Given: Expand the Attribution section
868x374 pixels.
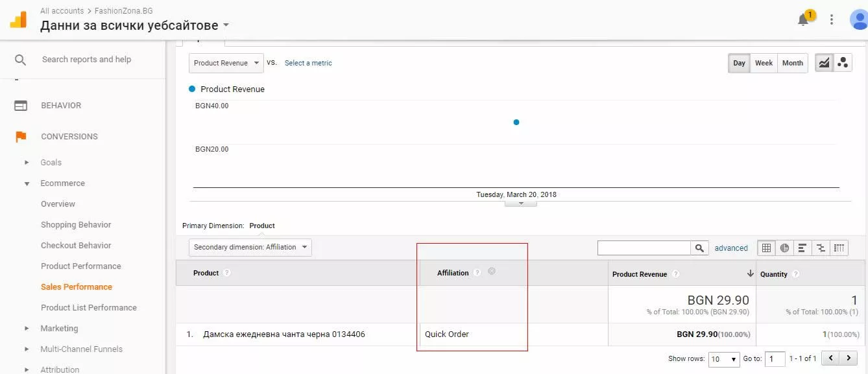Looking at the screenshot, I should tap(27, 369).
